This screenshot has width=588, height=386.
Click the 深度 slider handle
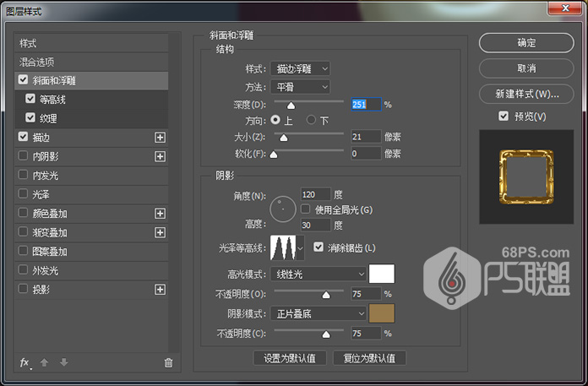[291, 106]
